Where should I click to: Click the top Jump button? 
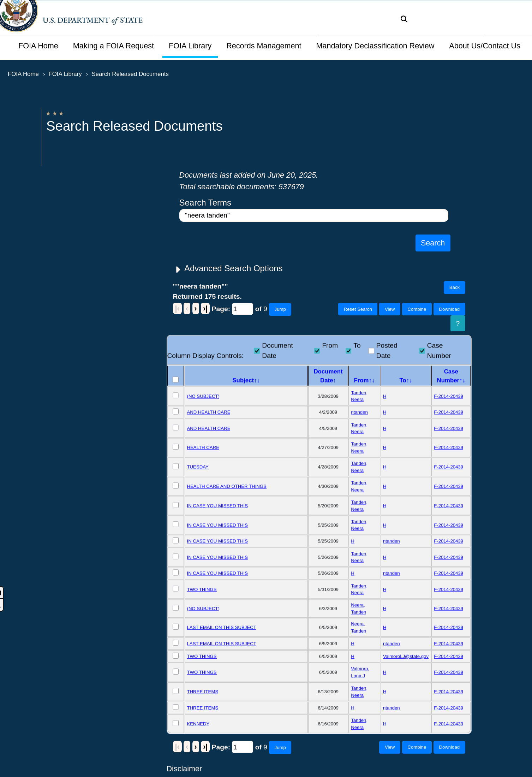pyautogui.click(x=280, y=309)
